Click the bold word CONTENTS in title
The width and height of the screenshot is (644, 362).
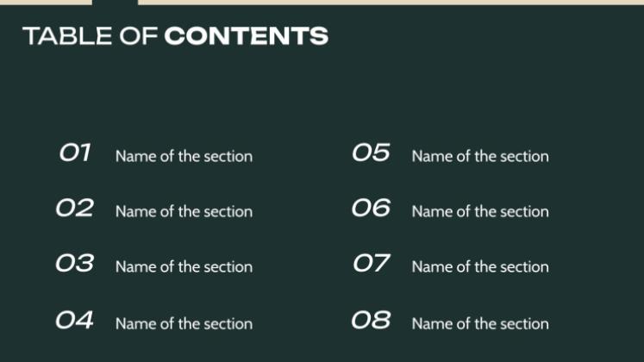(247, 36)
